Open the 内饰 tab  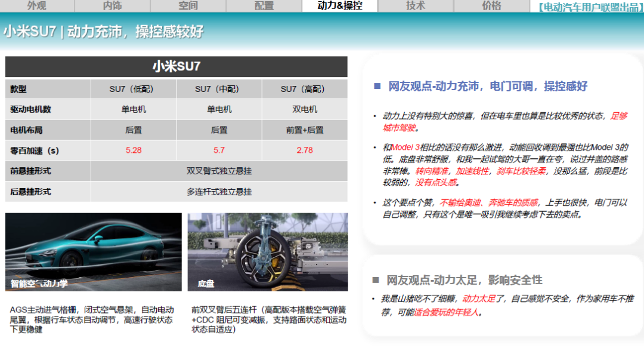coord(113,6)
